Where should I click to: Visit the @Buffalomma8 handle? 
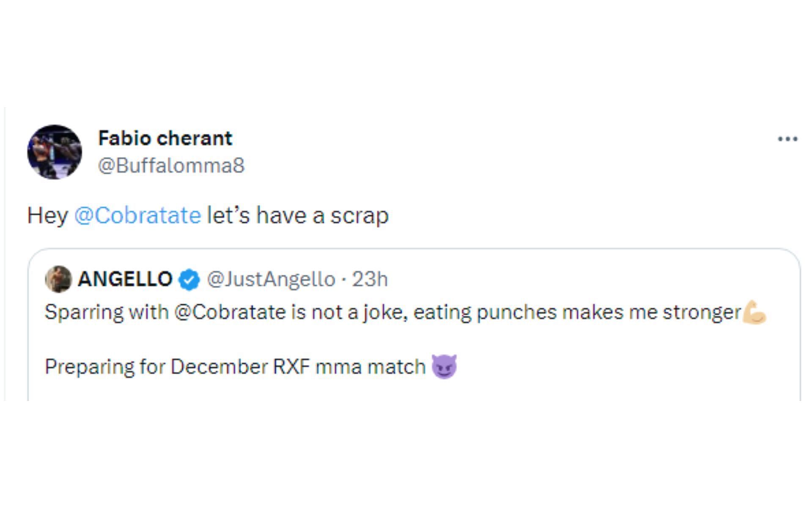[171, 166]
